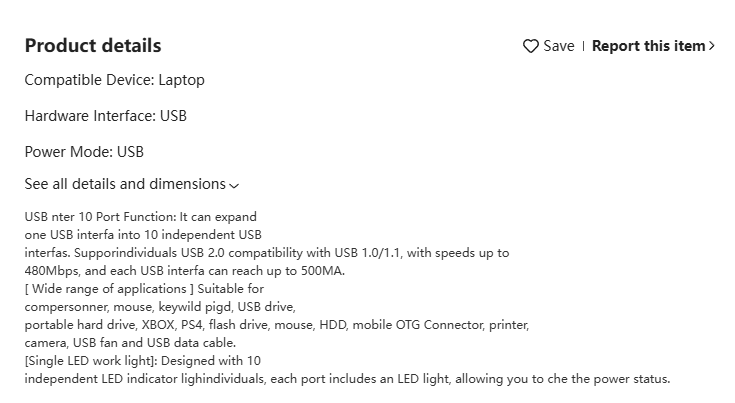
Task: Click the "one USB interfa into 10 independent" line
Action: (x=143, y=234)
